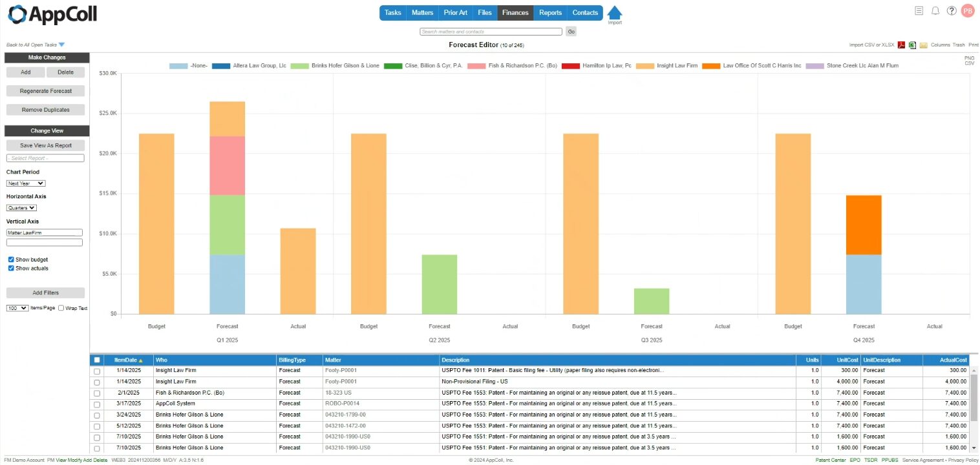Export the forecast as PDF
Image resolution: width=980 pixels, height=465 pixels.
[x=900, y=45]
